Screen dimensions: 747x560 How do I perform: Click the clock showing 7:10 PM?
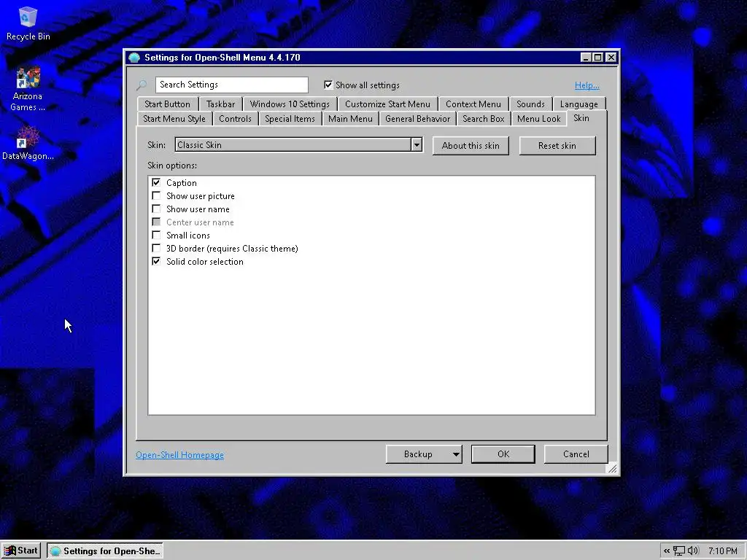click(723, 551)
